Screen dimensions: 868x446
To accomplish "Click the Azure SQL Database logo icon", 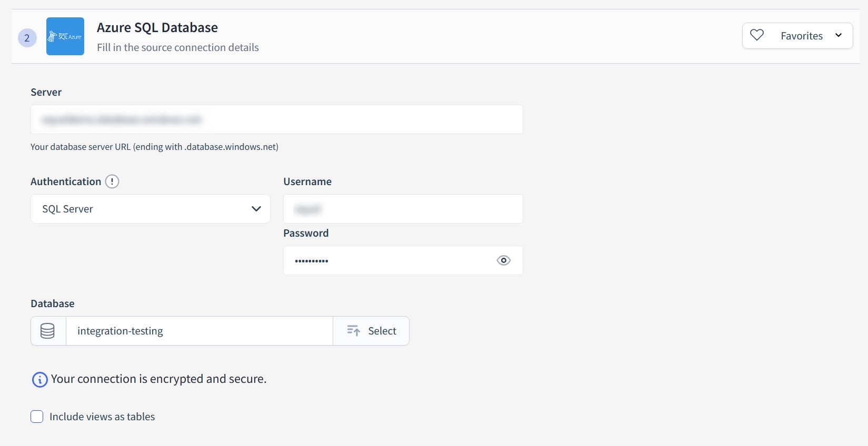I will pyautogui.click(x=65, y=36).
